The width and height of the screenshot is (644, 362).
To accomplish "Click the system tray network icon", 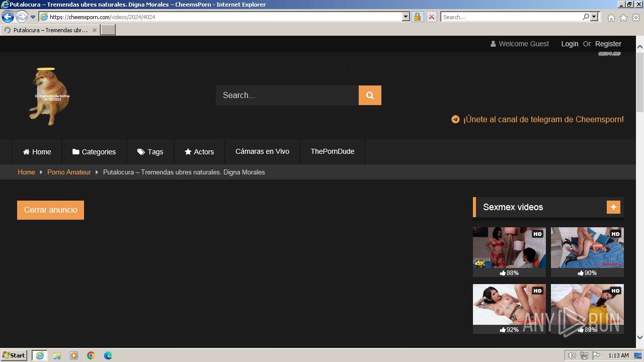I will pos(584,355).
